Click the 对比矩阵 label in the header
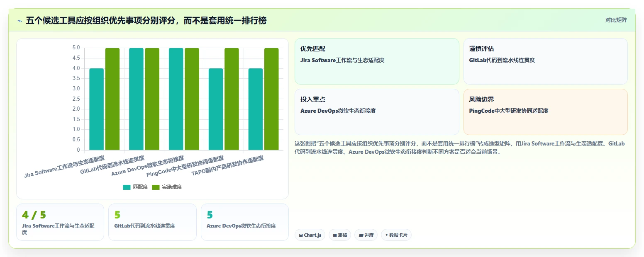 click(x=616, y=20)
